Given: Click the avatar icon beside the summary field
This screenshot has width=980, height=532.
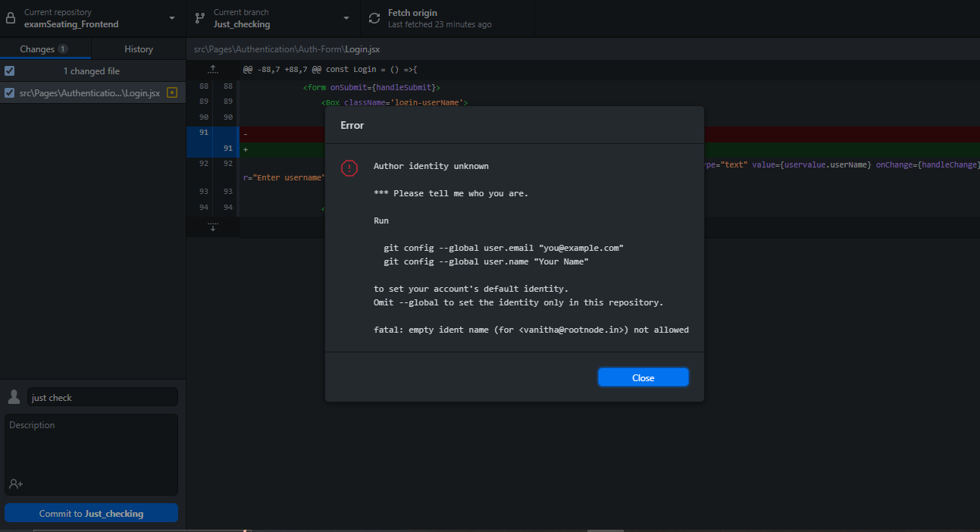Looking at the screenshot, I should tap(13, 396).
